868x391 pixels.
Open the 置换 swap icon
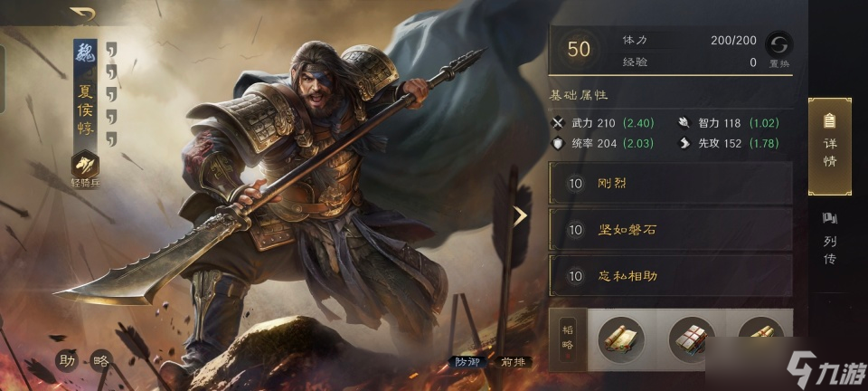click(x=779, y=44)
